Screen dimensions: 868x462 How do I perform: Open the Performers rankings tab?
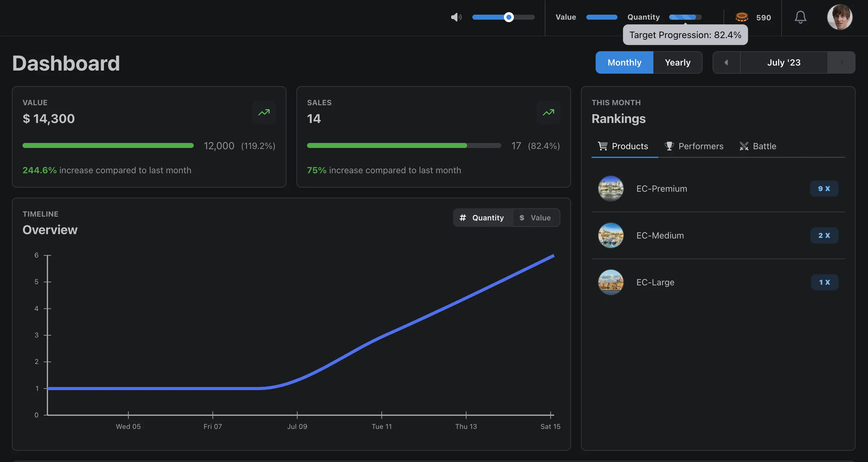694,146
